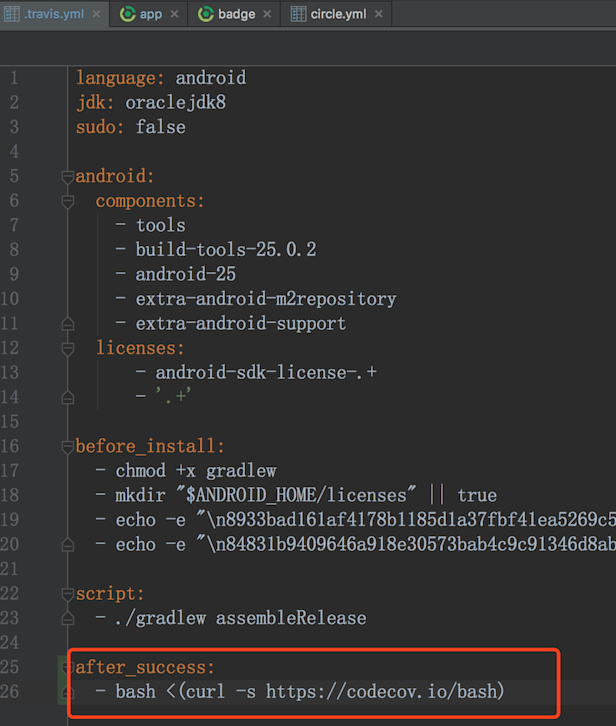Click 'extra-android-support' entry
The image size is (616, 726).
pyautogui.click(x=240, y=324)
